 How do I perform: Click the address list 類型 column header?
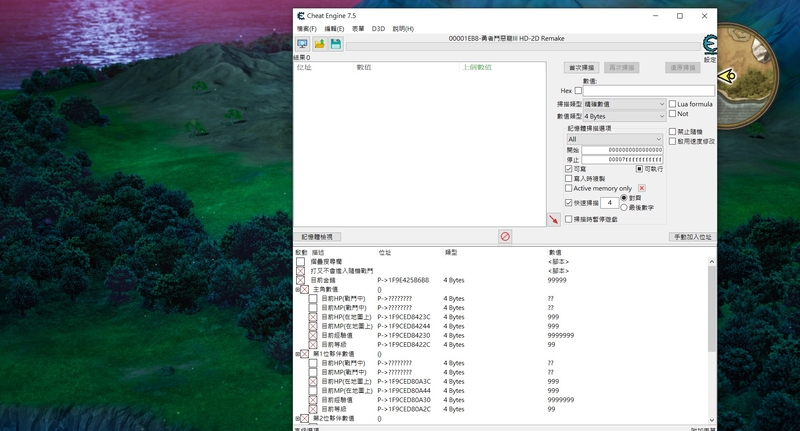[451, 252]
